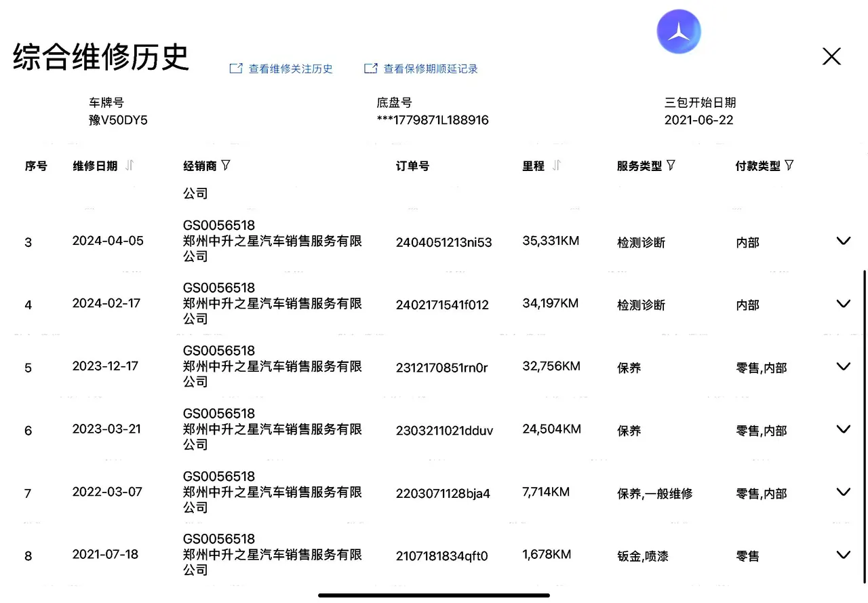Expand row 7 保养,一般维修 details
The image size is (868, 603).
pyautogui.click(x=843, y=492)
